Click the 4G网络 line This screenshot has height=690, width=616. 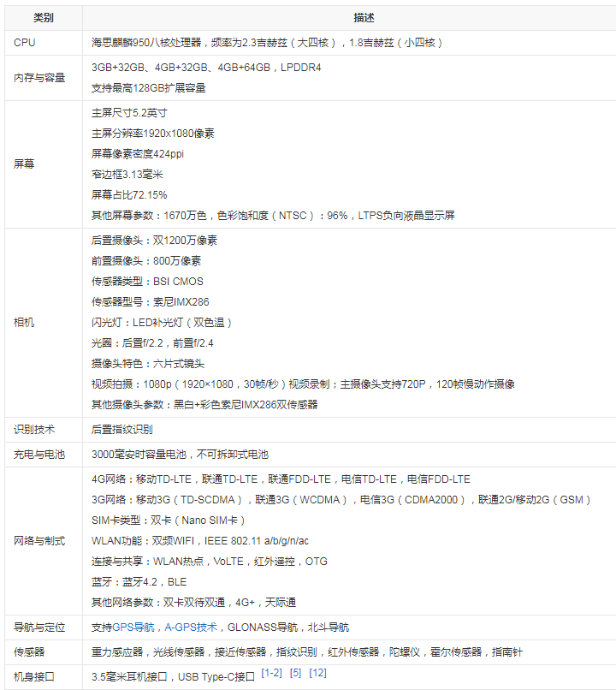click(281, 479)
